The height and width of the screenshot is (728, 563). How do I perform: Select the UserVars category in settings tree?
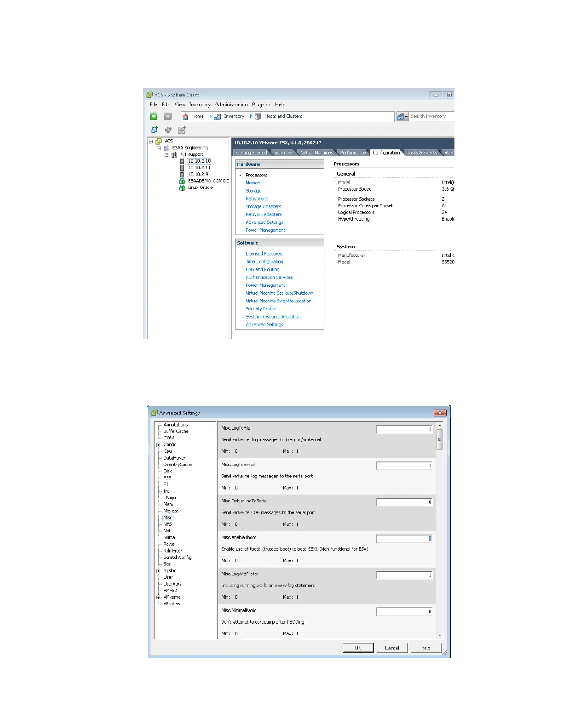pyautogui.click(x=172, y=584)
